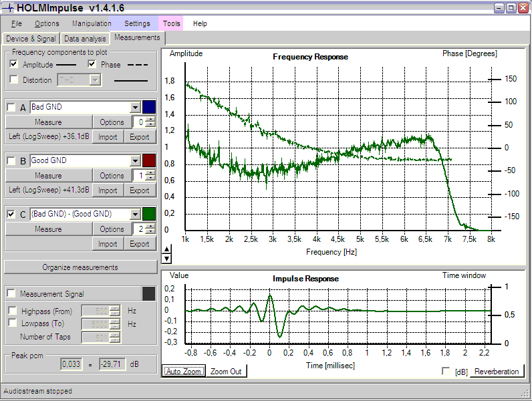The width and height of the screenshot is (532, 401).
Task: Click the down arrow between the plots
Action: pos(166,258)
